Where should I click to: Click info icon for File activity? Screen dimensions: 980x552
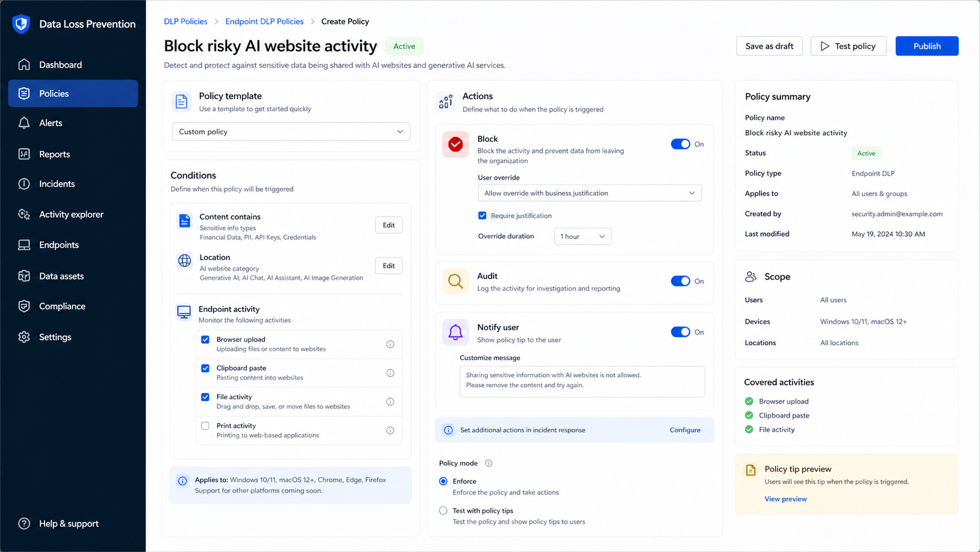[x=390, y=402]
